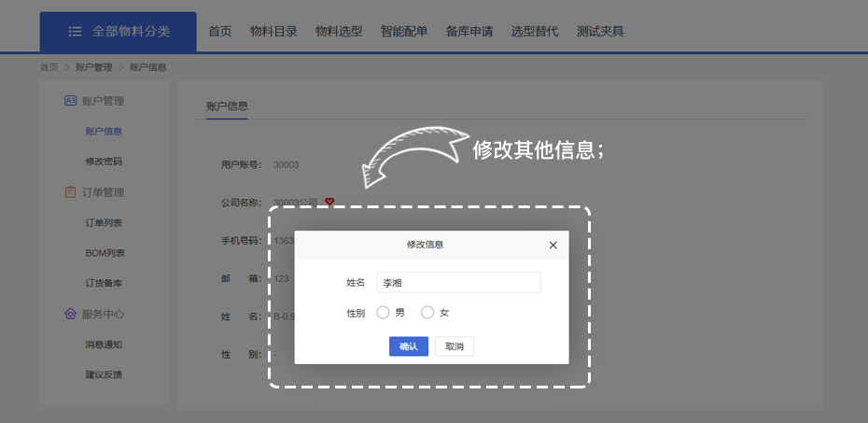Cancel the dialog with 取消 button
This screenshot has width=868, height=423.
[455, 346]
